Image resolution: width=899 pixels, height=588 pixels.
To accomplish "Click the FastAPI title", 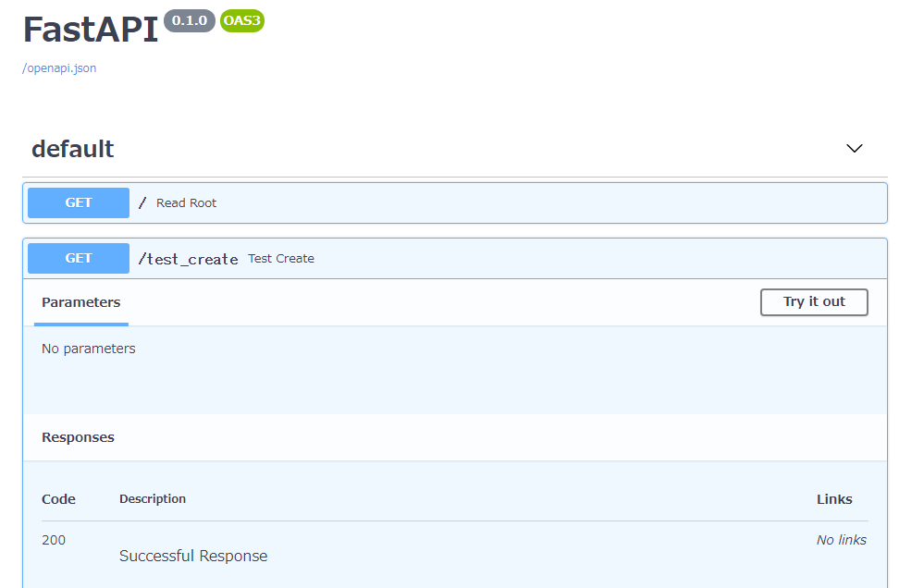I will 91,30.
